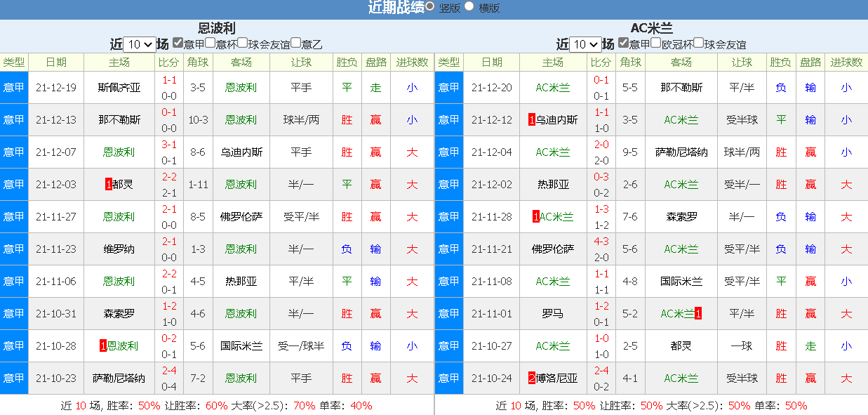Click the 走 result on 21-10-27 row
The height and width of the screenshot is (415, 868).
(x=810, y=346)
